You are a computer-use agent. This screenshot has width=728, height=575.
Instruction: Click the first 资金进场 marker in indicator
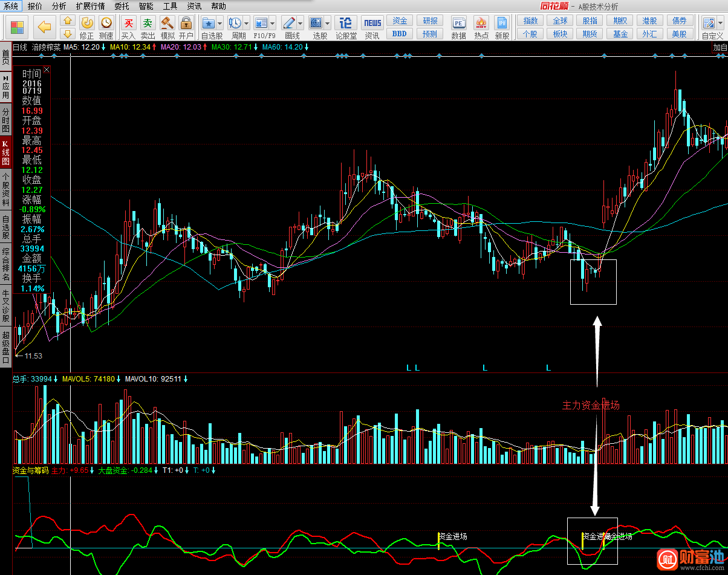(x=452, y=536)
